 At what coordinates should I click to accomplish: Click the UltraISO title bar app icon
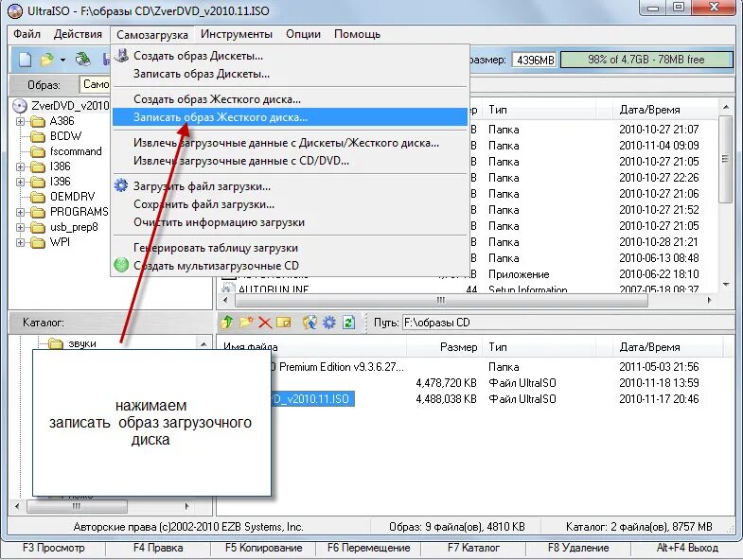click(x=16, y=10)
